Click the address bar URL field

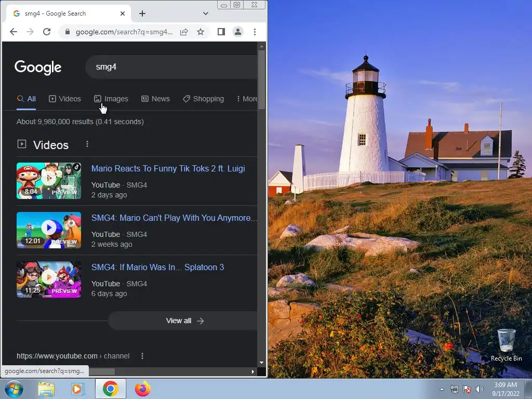pos(124,32)
